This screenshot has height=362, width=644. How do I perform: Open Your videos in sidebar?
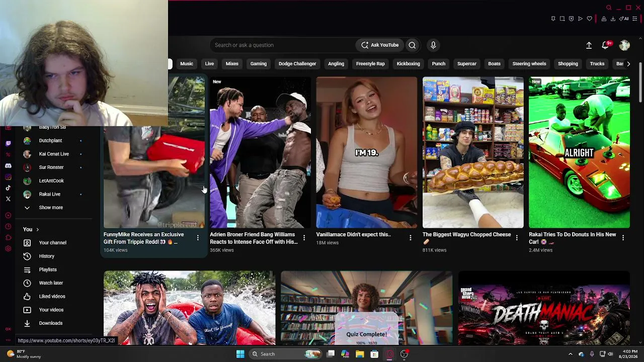tap(51, 310)
